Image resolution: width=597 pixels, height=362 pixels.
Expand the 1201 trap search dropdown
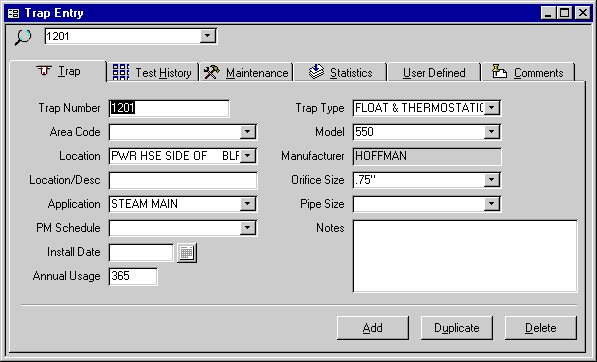(208, 36)
